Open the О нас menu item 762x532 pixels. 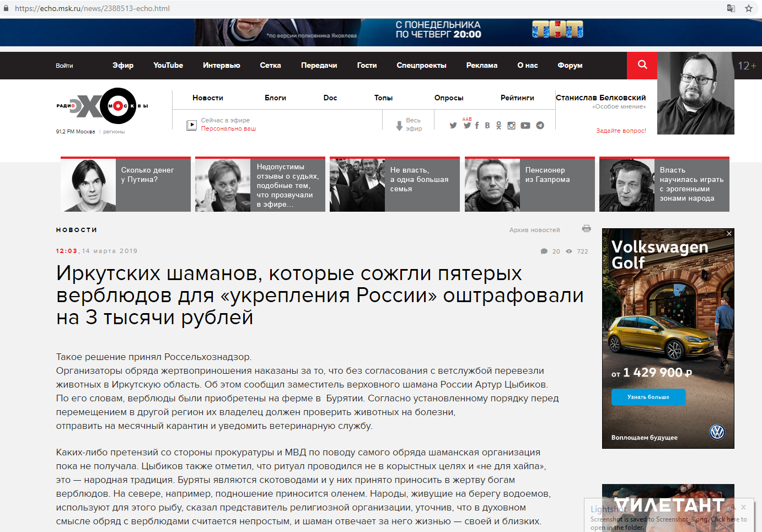tap(527, 65)
